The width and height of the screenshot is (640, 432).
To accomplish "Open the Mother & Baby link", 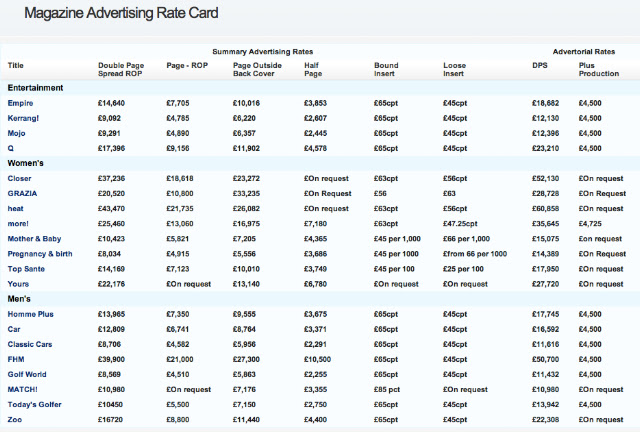I will [x=34, y=239].
